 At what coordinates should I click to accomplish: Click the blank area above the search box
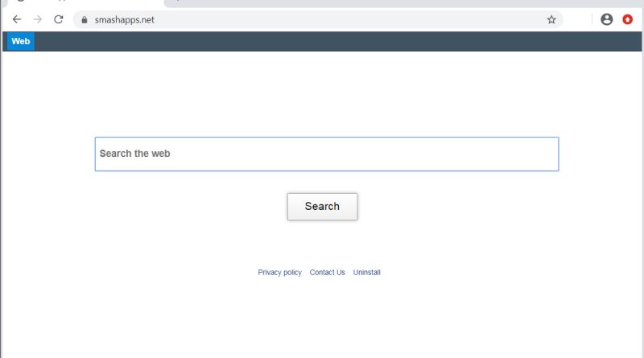point(322,97)
